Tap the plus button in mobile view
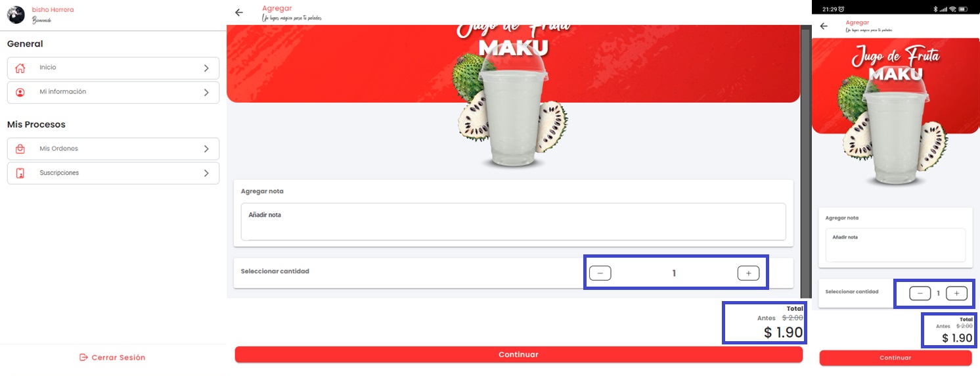Image resolution: width=980 pixels, height=376 pixels. [x=956, y=293]
